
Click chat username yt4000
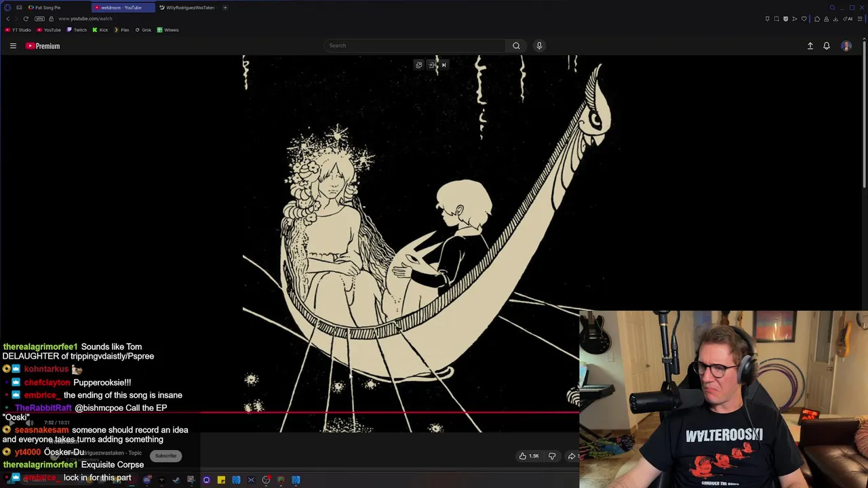tap(28, 452)
